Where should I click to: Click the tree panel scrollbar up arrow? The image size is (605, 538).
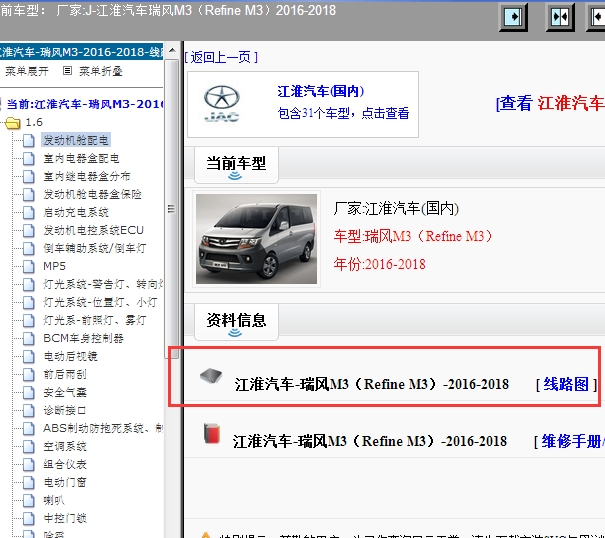click(x=172, y=51)
